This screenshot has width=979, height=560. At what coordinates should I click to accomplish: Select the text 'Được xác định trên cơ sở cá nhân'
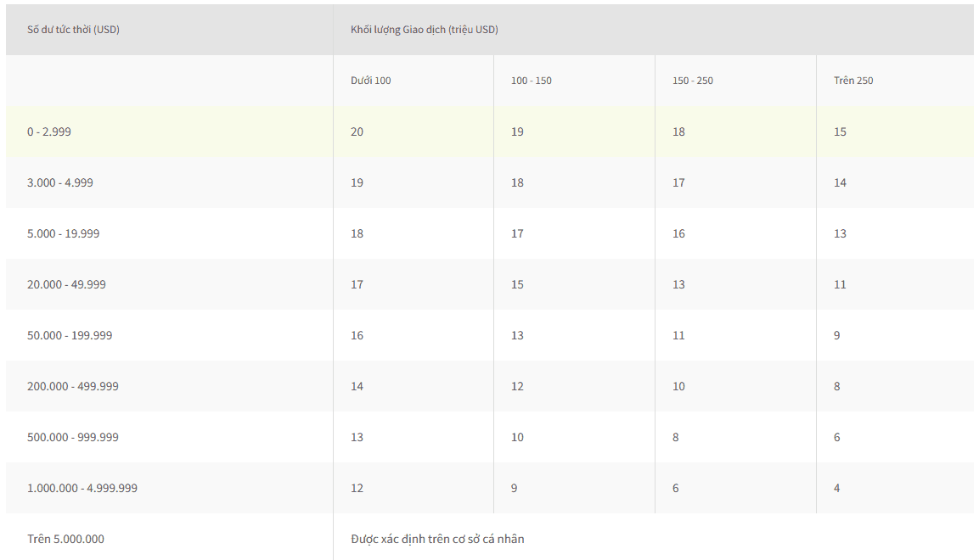[x=437, y=539]
